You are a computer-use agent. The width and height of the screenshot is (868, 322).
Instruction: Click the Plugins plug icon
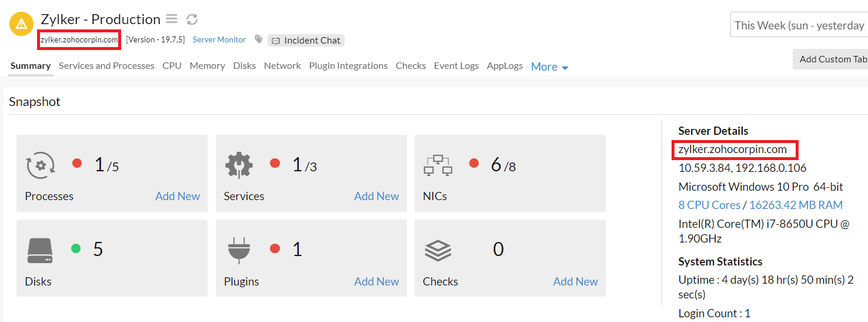239,250
